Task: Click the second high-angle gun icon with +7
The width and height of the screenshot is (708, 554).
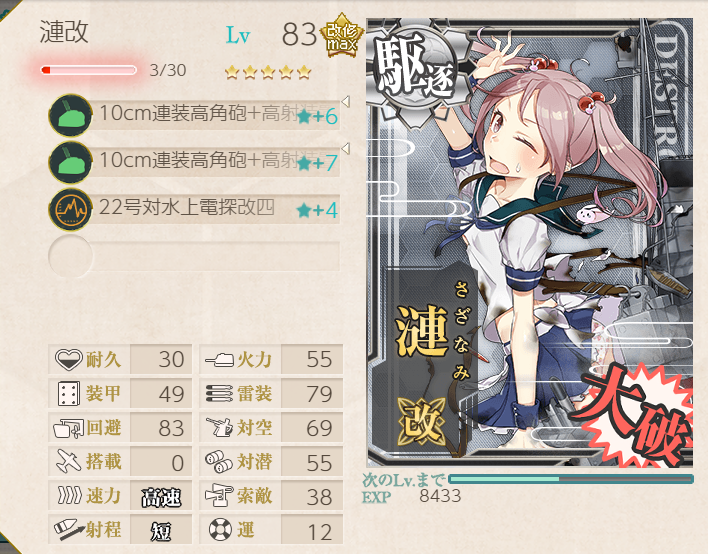Action: (x=70, y=162)
